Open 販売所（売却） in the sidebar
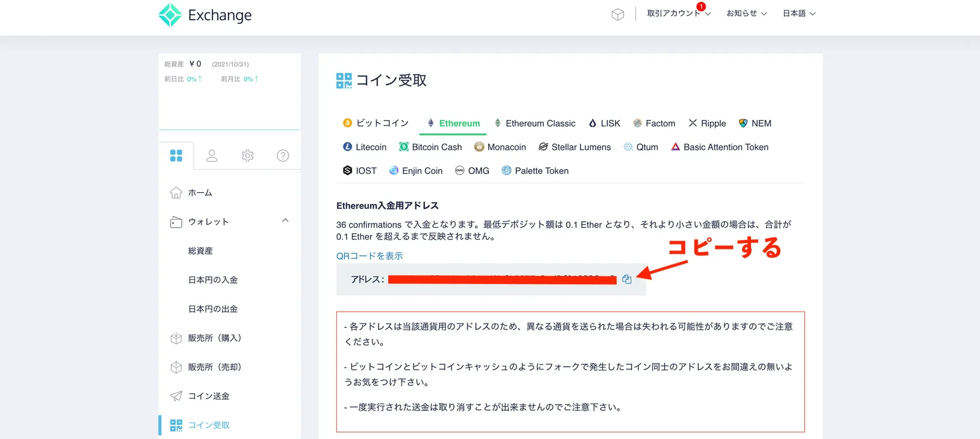 pos(214,367)
